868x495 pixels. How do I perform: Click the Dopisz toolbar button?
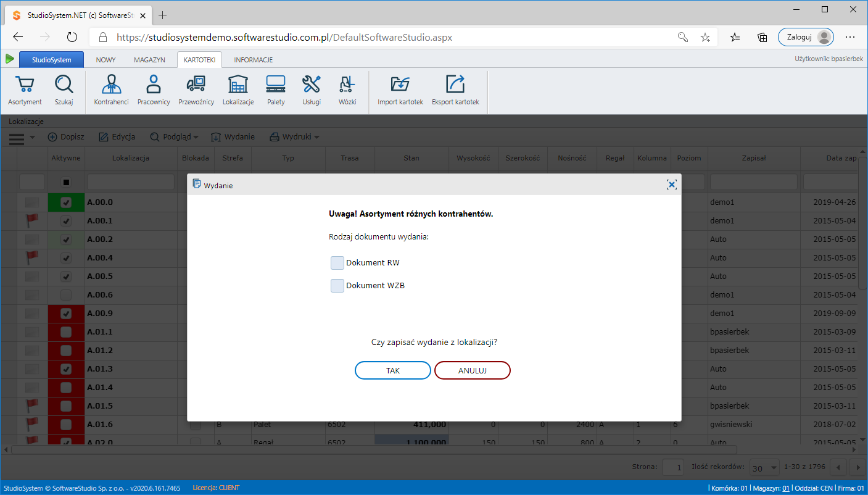coord(66,137)
